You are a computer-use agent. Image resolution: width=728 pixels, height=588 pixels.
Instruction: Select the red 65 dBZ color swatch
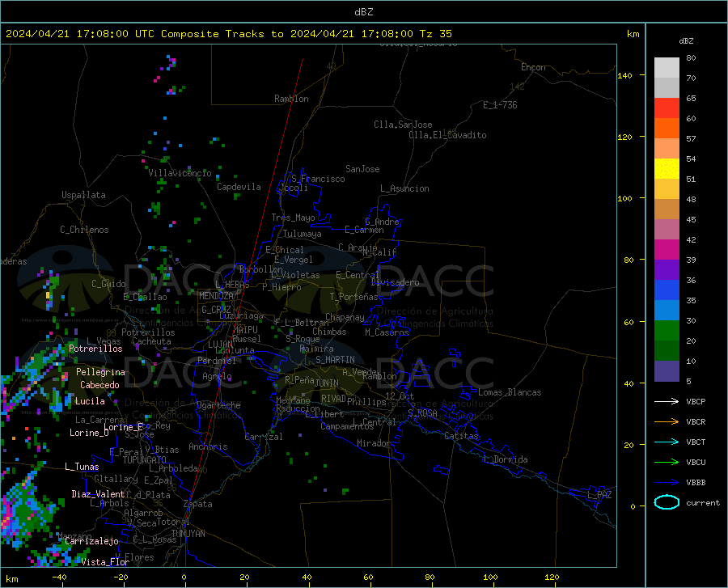667,108
